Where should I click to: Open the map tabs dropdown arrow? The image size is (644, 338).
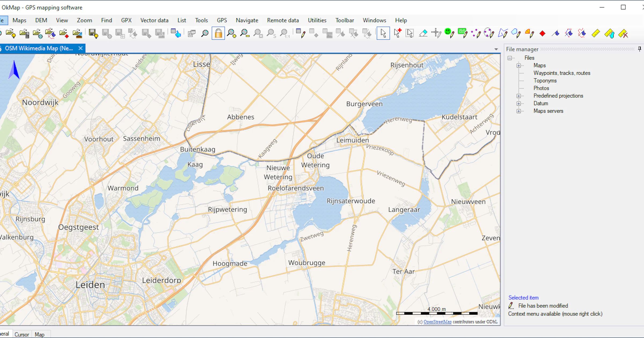coord(496,49)
